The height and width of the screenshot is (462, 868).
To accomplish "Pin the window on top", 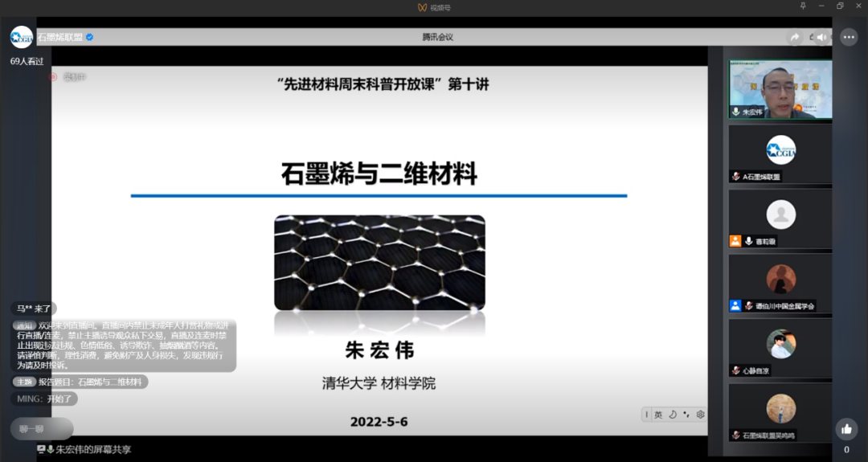I will [x=803, y=6].
